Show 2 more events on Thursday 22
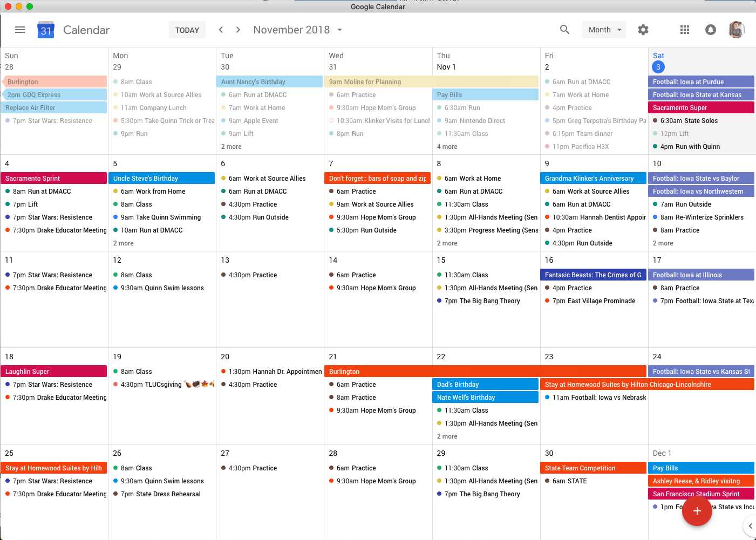Screen dimensions: 756x540 [x=447, y=436]
